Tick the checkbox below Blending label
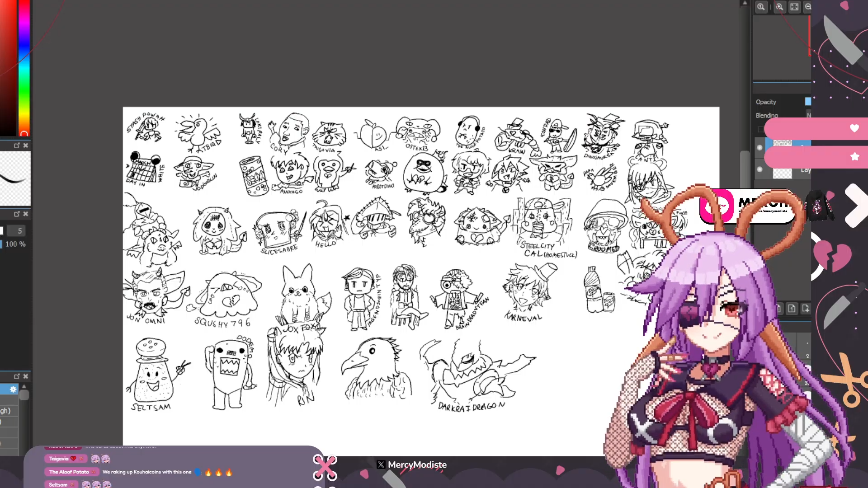The height and width of the screenshot is (488, 868). (x=760, y=130)
